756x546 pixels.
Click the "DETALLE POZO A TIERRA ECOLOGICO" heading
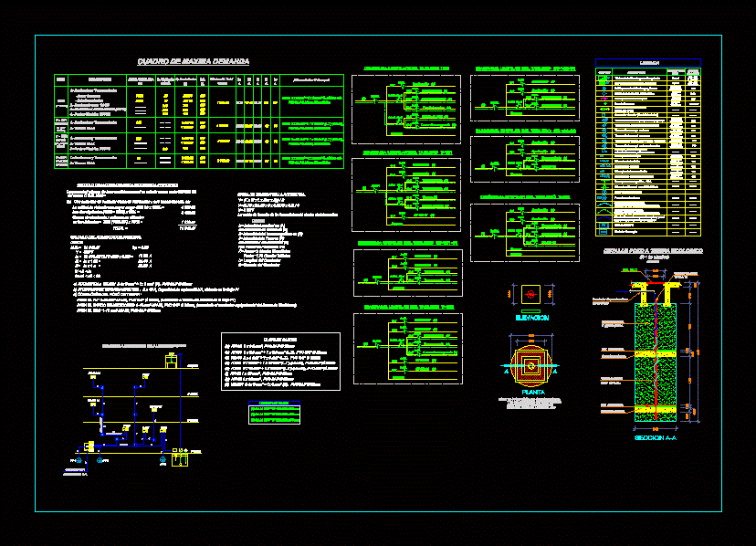click(653, 251)
